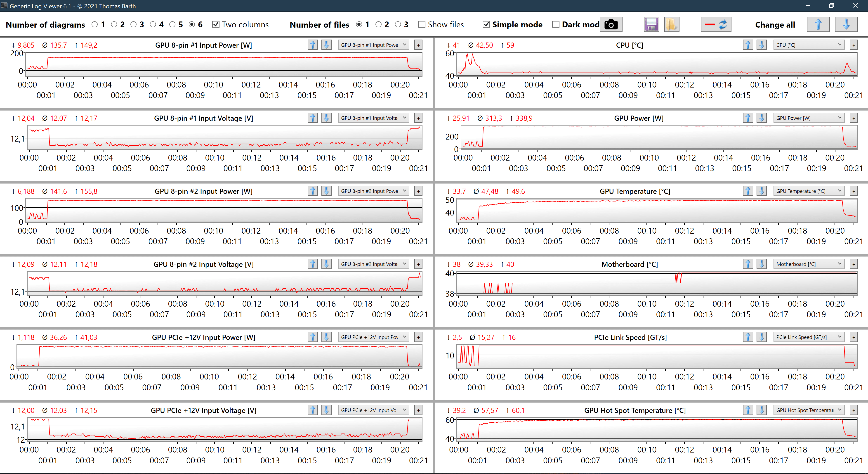The height and width of the screenshot is (474, 868).
Task: Toggle the Two columns checkbox
Action: coord(216,25)
